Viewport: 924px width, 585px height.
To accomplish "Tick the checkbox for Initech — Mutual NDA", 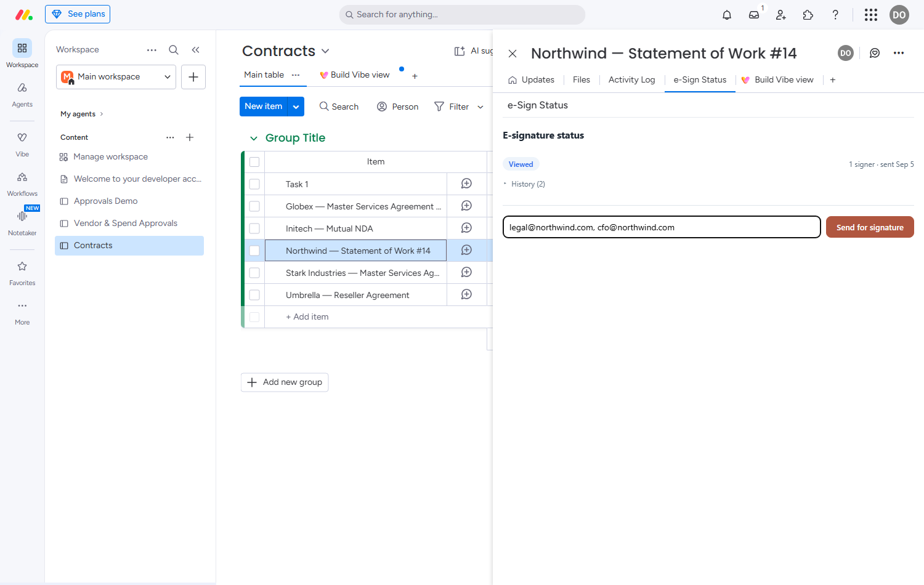I will click(x=254, y=228).
